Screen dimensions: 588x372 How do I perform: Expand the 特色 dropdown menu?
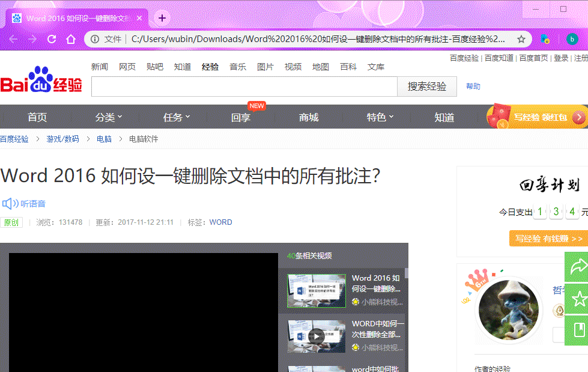[x=380, y=117]
